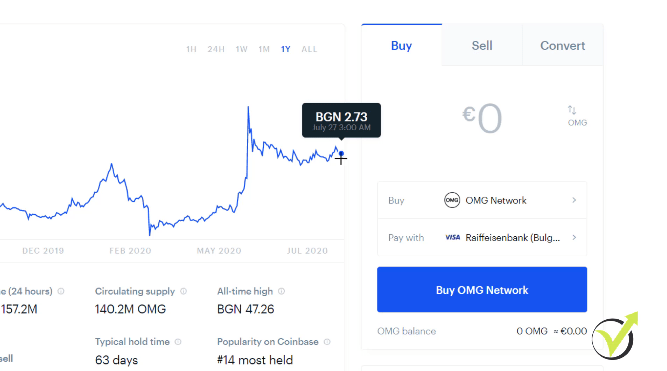Click the Buy OMG Network button
The image size is (667, 371).
click(x=482, y=290)
